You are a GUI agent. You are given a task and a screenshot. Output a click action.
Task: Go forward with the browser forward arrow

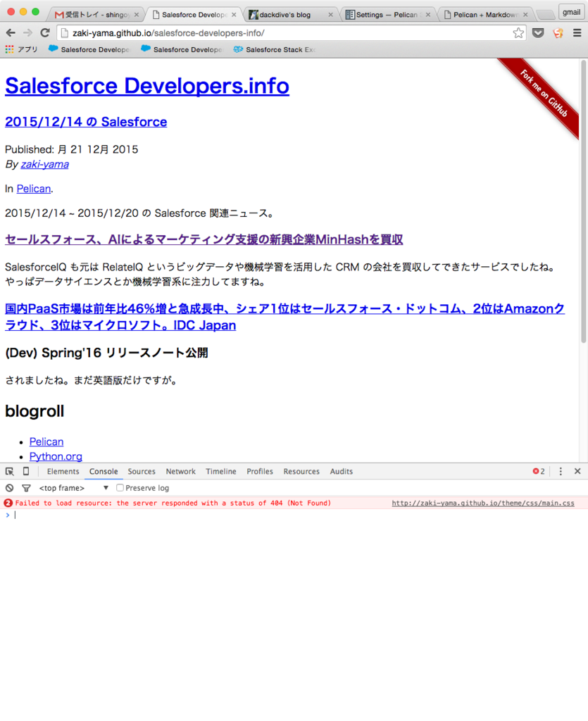coord(27,32)
